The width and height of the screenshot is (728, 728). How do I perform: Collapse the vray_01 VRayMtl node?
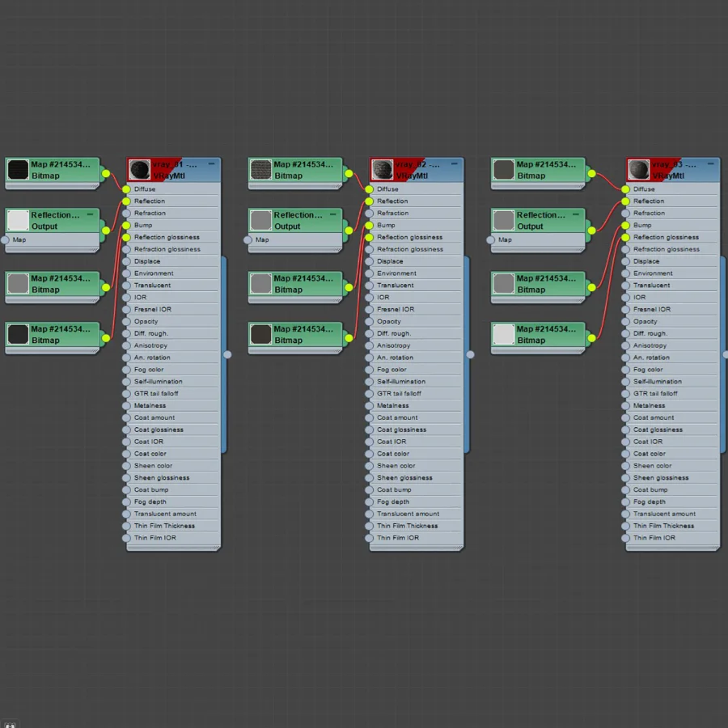point(212,164)
